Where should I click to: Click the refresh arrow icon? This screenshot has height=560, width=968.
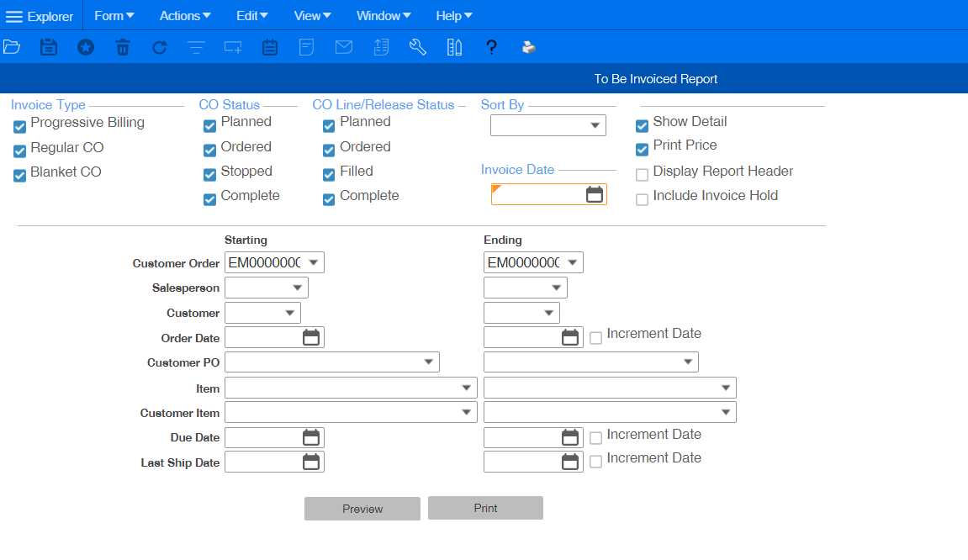coord(159,47)
